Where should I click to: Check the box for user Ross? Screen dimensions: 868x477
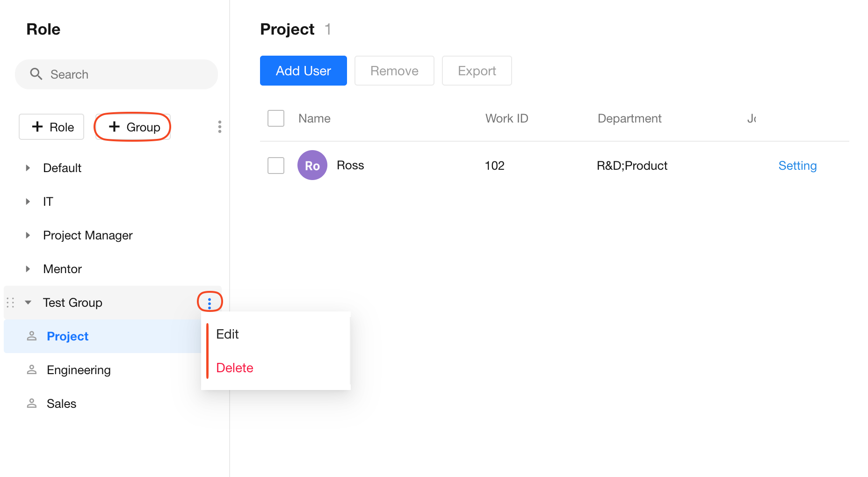[276, 165]
